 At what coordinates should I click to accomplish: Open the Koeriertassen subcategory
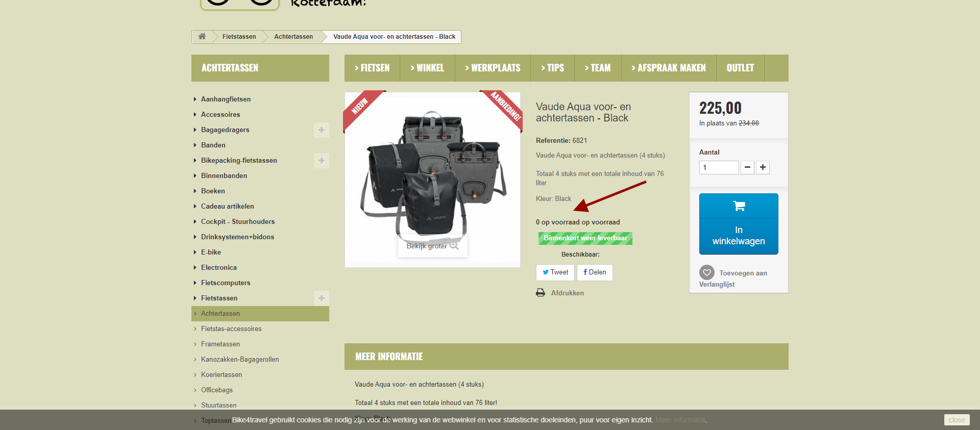222,375
